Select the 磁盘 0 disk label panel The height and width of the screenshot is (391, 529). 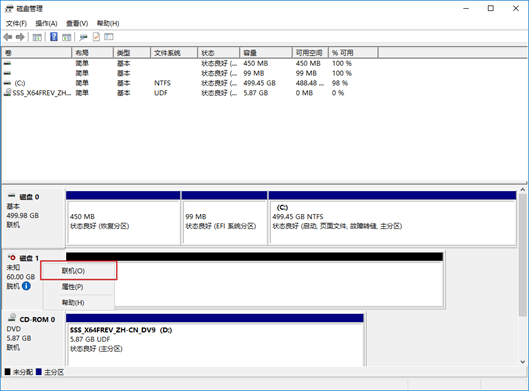pos(34,218)
